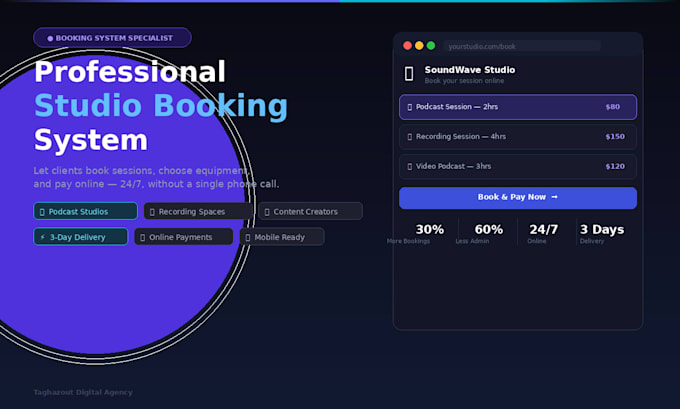Screen dimensions: 680x409
Task: Click the icon in Recording Session row
Action: [x=410, y=137]
